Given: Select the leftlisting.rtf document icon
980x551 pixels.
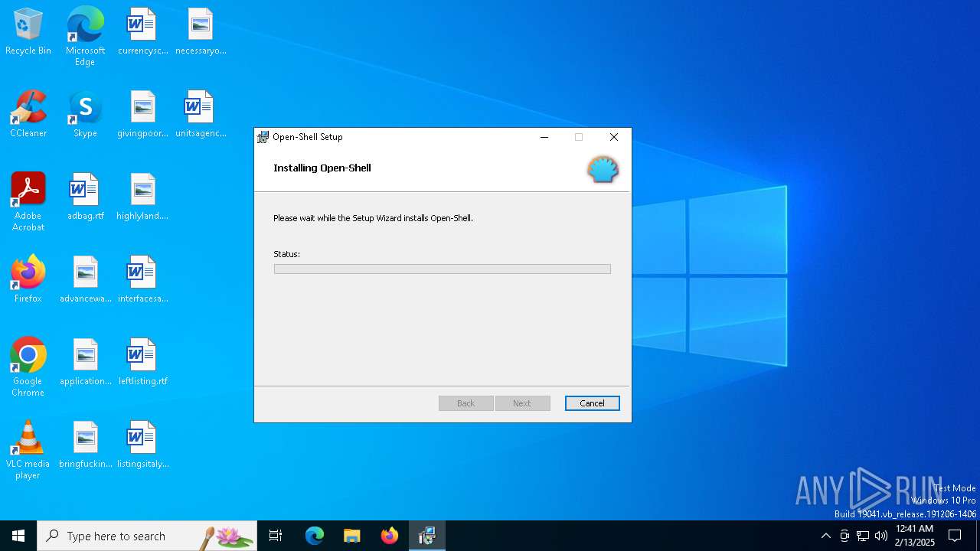Looking at the screenshot, I should [x=142, y=363].
